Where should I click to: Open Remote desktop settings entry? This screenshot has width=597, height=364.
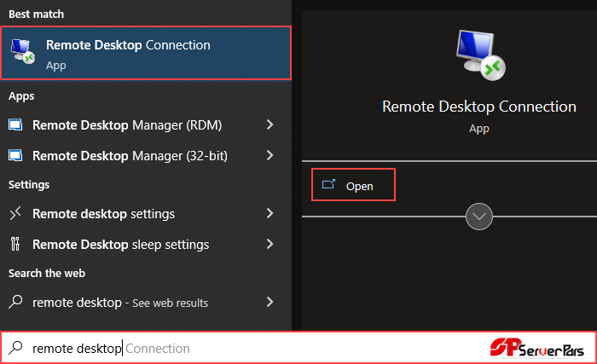click(146, 214)
